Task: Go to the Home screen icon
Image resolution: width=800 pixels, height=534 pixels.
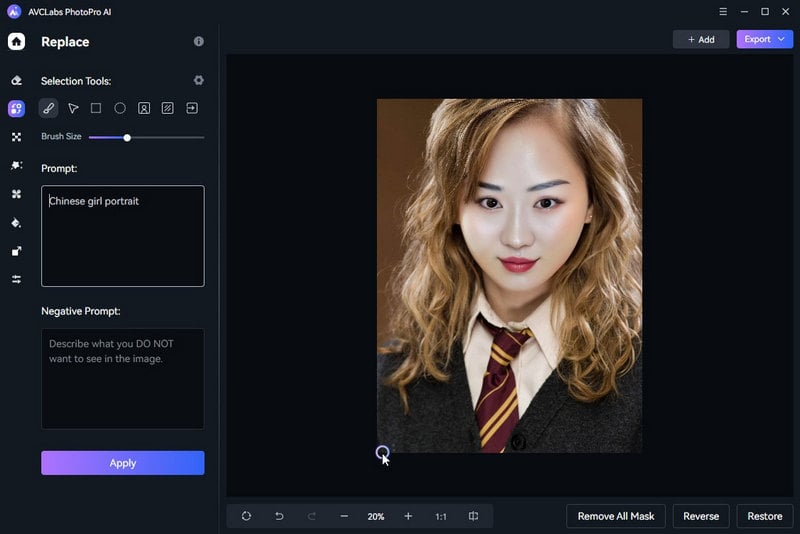Action: [16, 42]
